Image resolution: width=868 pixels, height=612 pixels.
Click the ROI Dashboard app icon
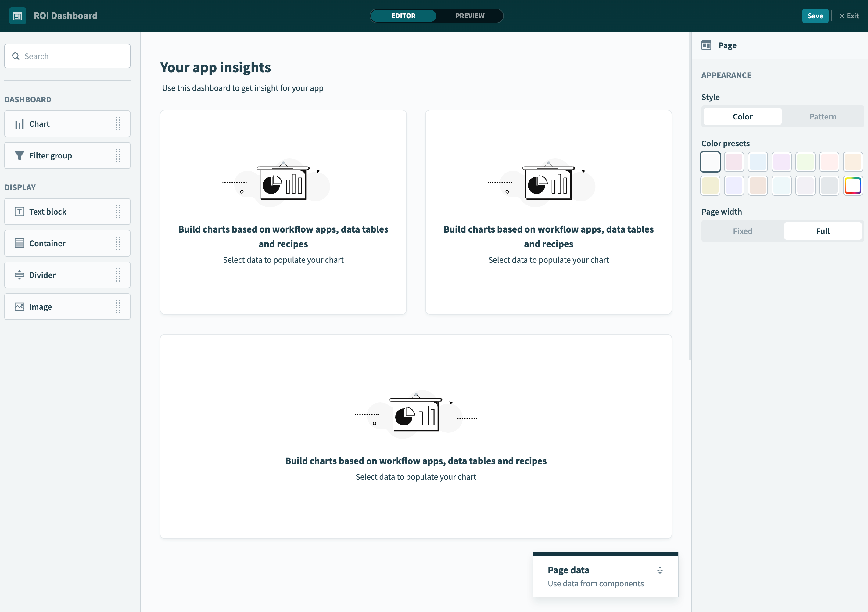(17, 16)
